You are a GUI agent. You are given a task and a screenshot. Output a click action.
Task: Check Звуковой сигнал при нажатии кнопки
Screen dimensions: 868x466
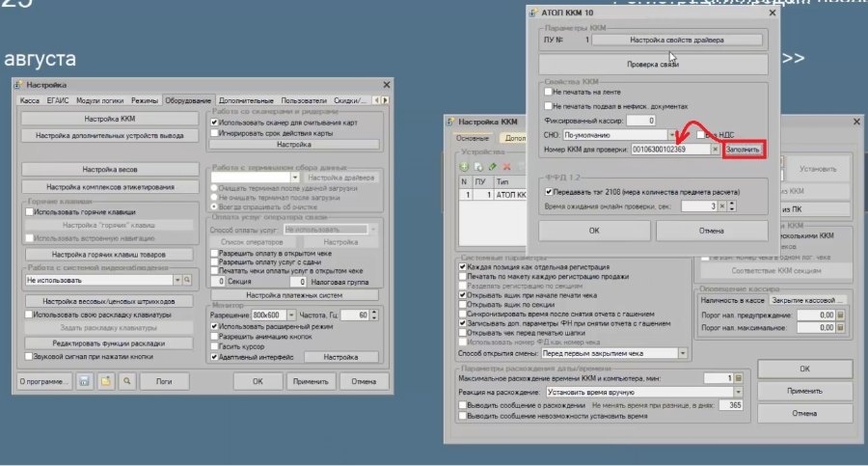[28, 356]
